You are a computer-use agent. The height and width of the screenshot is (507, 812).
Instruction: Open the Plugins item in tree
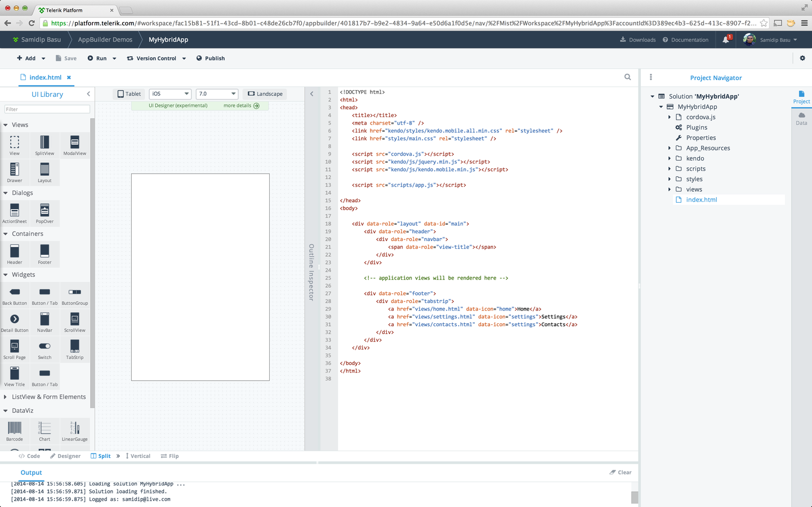(x=697, y=127)
